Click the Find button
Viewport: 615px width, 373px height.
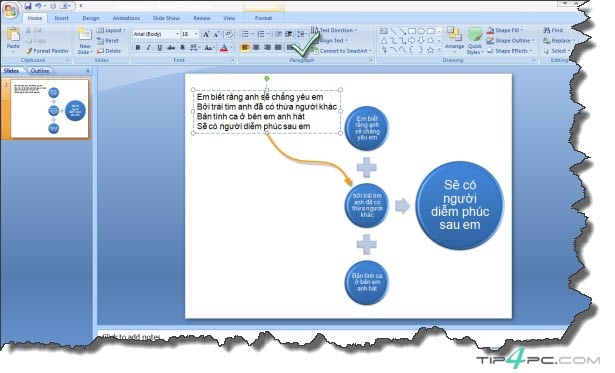pyautogui.click(x=553, y=30)
